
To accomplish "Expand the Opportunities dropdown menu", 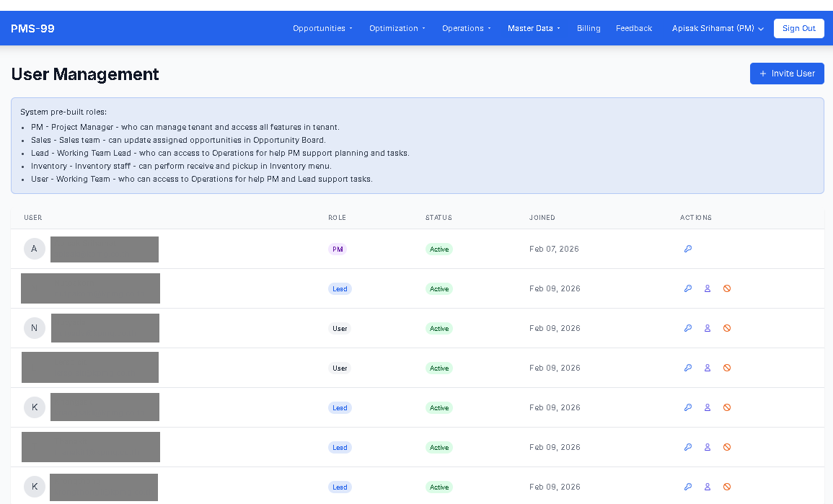I will [x=322, y=28].
